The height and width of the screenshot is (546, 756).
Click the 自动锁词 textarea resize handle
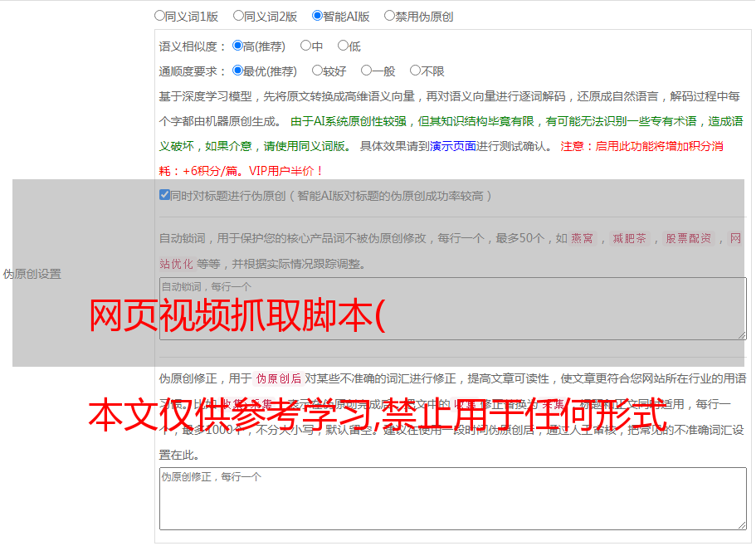pyautogui.click(x=741, y=334)
